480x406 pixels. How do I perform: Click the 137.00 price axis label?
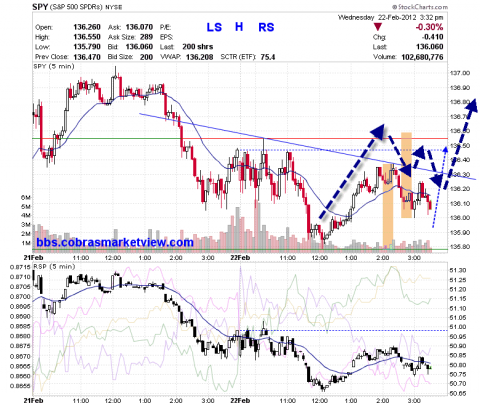(x=460, y=73)
